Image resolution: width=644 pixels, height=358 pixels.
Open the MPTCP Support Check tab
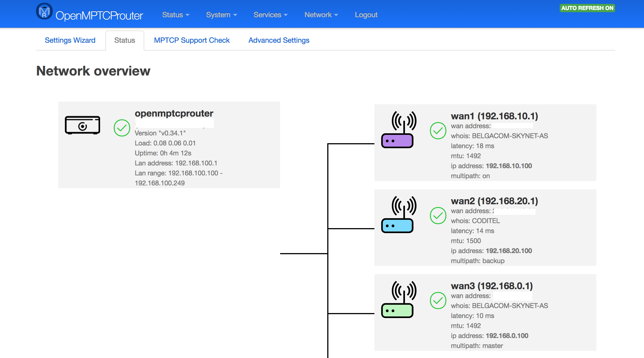pos(192,40)
